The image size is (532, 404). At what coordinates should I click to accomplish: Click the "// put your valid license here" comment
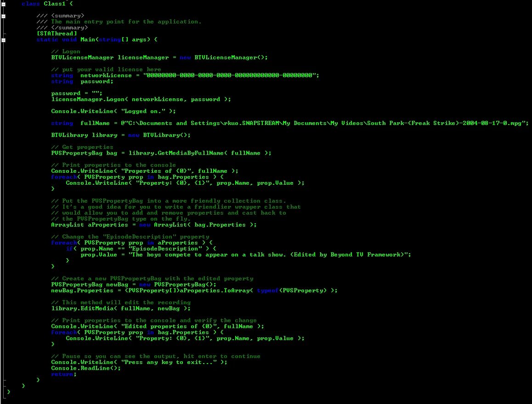(106, 69)
